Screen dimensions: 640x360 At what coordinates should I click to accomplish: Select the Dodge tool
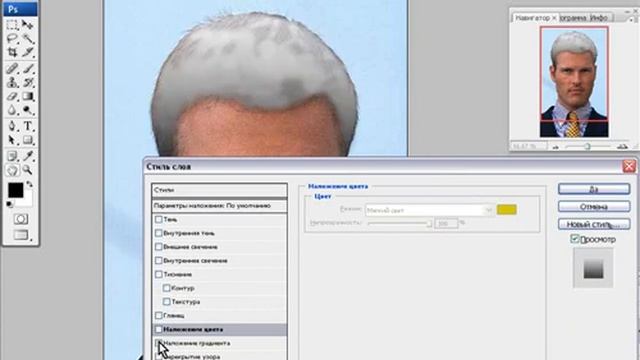[x=27, y=110]
